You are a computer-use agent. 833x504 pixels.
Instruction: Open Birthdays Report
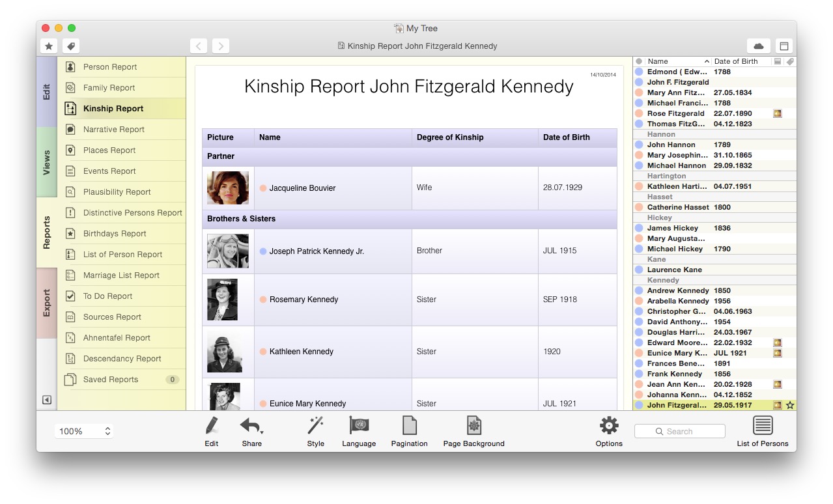click(x=122, y=234)
